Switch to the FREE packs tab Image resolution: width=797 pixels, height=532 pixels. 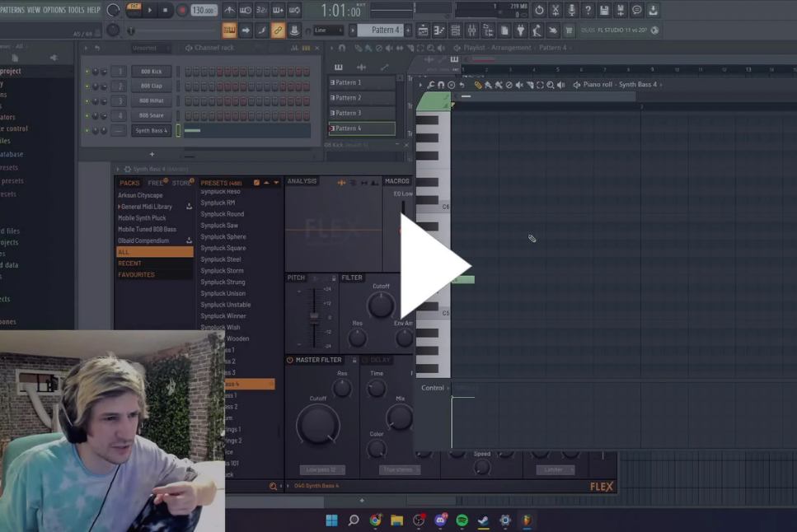pos(156,183)
